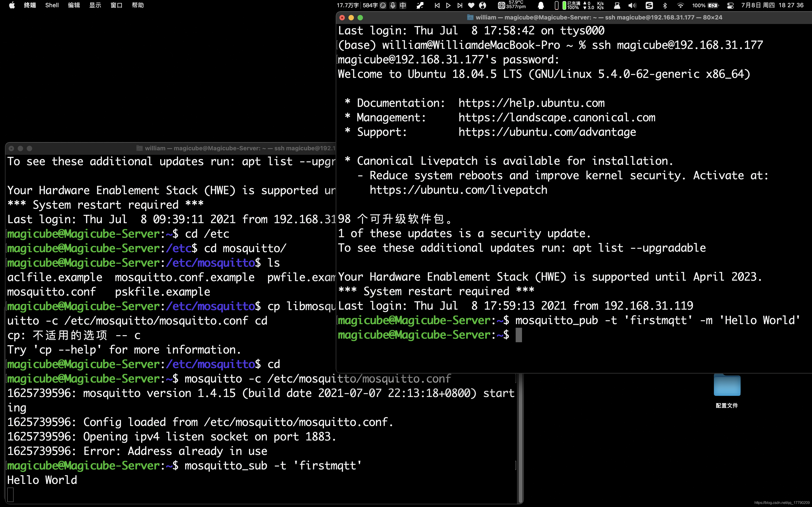
Task: Click the heart favorite icon
Action: click(x=471, y=5)
